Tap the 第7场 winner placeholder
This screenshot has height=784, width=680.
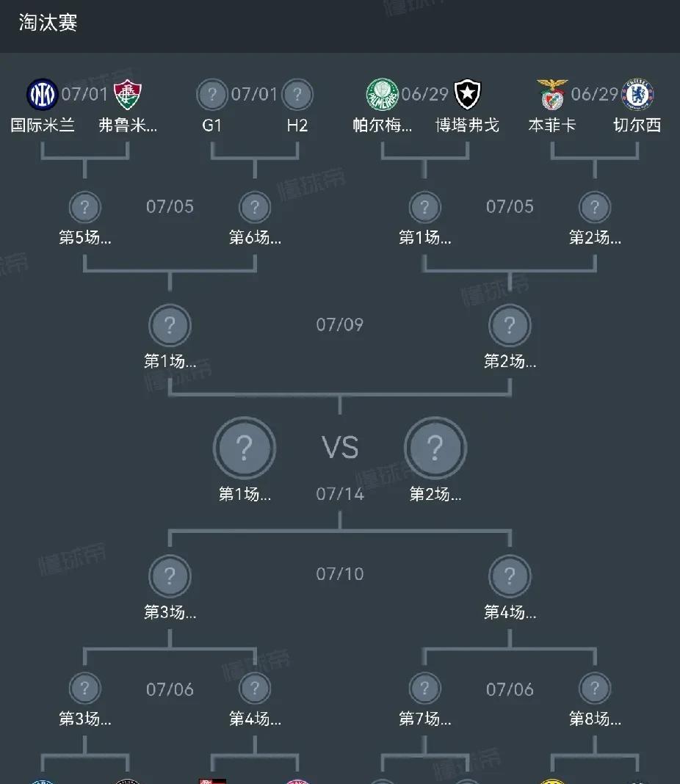424,689
